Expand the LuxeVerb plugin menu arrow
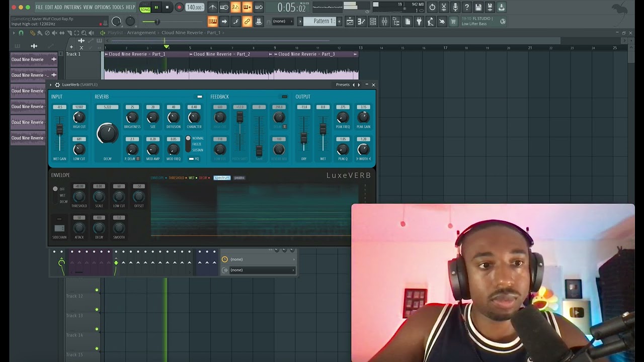Image resolution: width=644 pixels, height=362 pixels. click(51, 84)
